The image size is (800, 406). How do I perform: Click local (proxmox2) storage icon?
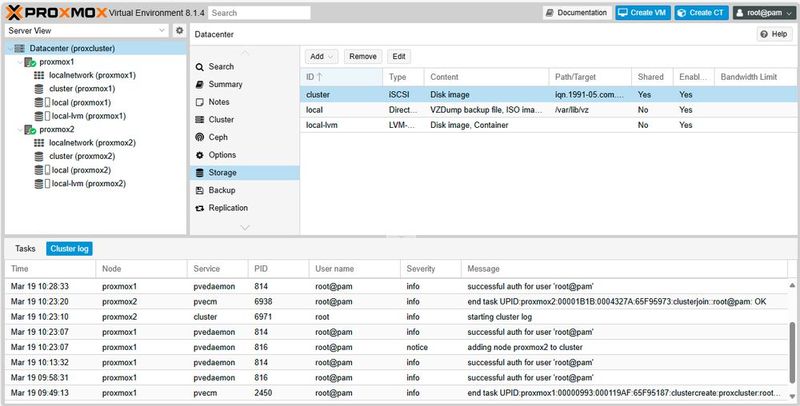[x=39, y=170]
